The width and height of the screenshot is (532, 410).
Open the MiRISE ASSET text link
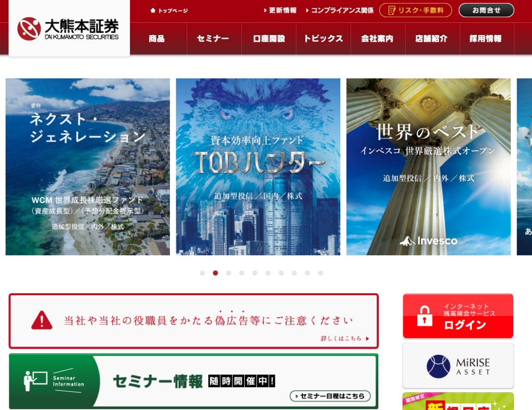point(473,366)
